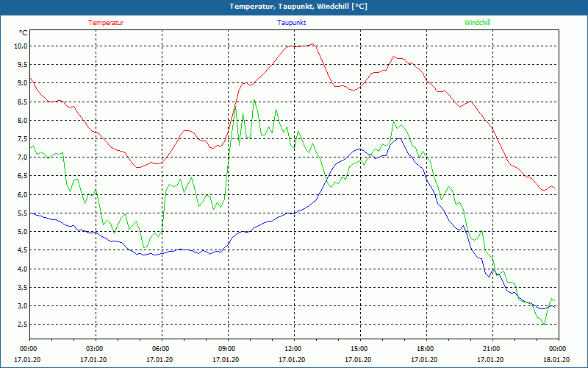
Task: Click the 7,5 y-axis value
Action: (x=23, y=139)
